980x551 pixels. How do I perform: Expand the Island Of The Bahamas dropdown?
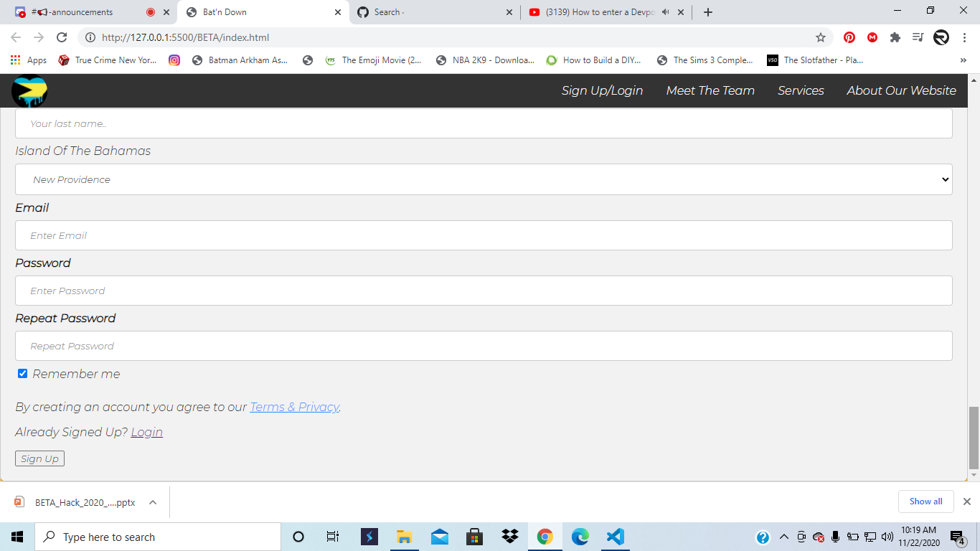484,179
